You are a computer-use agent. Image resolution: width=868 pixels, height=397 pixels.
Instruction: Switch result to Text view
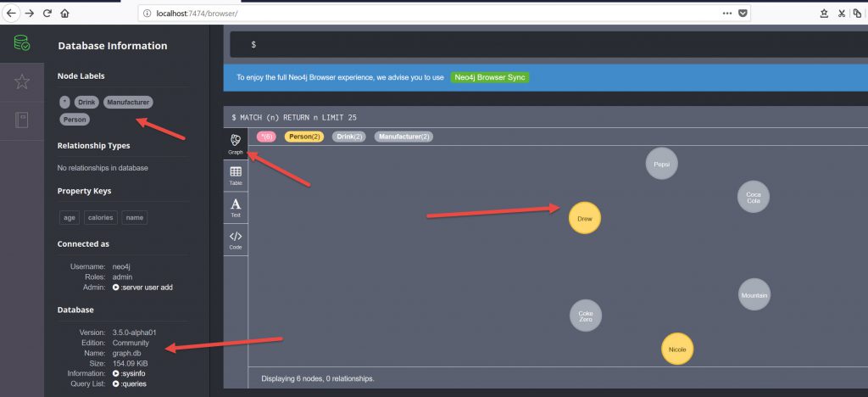click(x=236, y=208)
